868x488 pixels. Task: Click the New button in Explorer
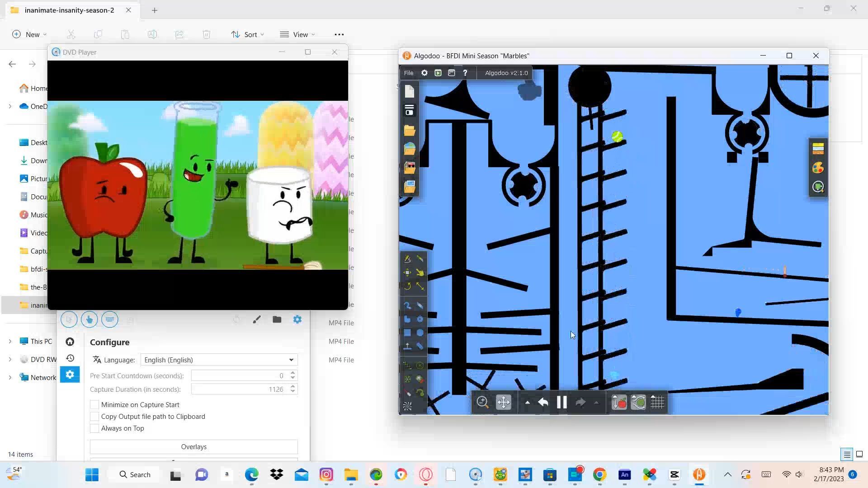click(x=29, y=34)
